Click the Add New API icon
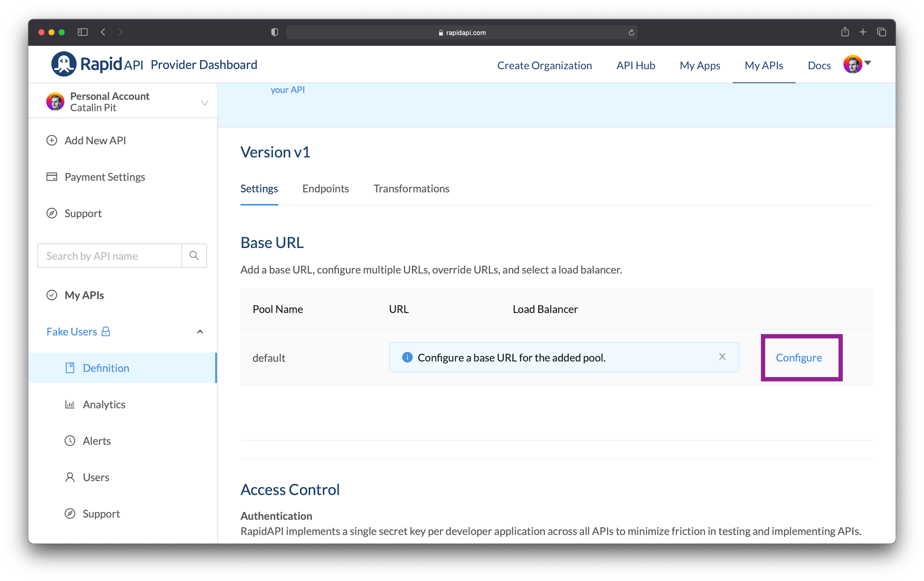The image size is (924, 581). pyautogui.click(x=53, y=141)
